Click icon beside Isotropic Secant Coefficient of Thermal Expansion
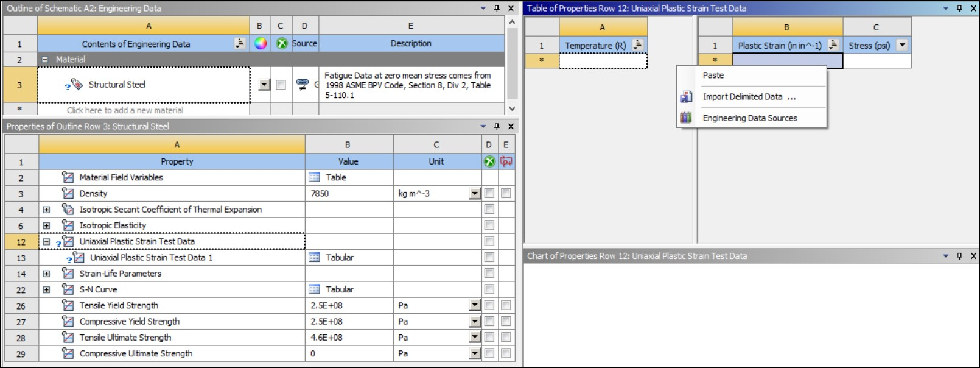Screen dimensions: 980x368 pyautogui.click(x=68, y=209)
